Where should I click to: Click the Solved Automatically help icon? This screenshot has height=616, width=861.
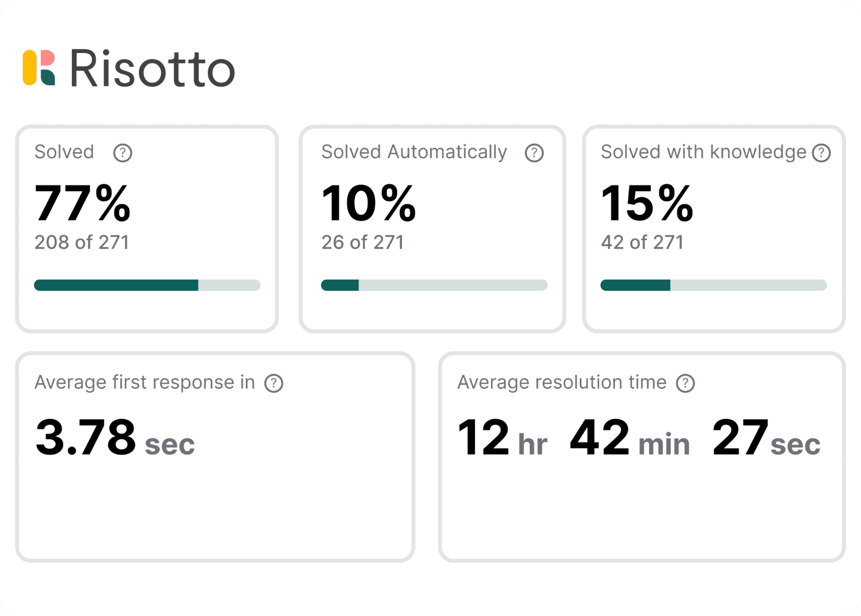(x=534, y=152)
